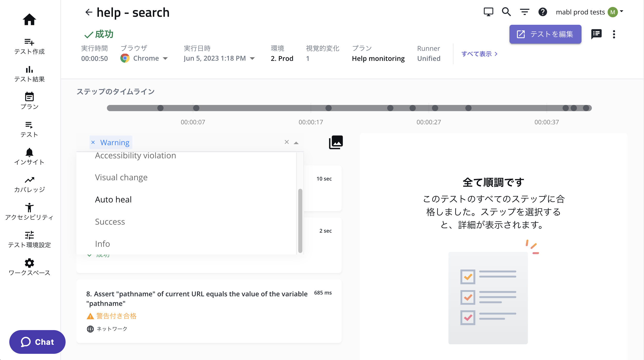Open the run date dropdown

click(252, 59)
